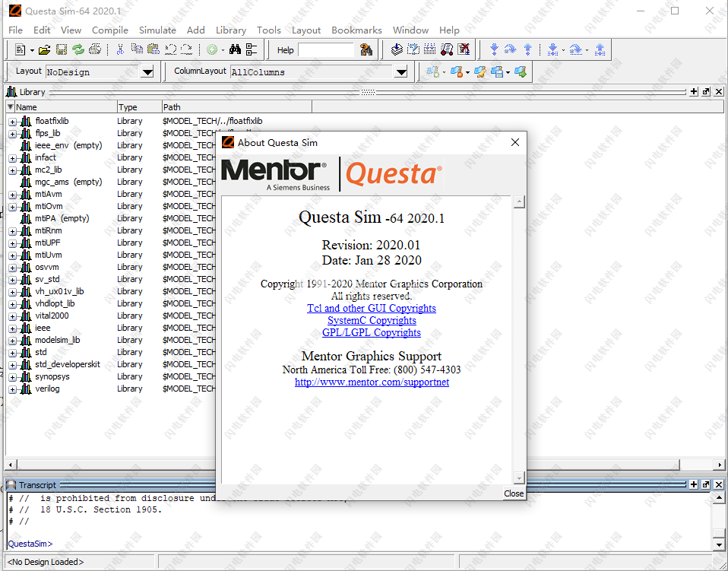728x571 pixels.
Task: Zoom the Library pane with plus button
Action: coord(694,91)
